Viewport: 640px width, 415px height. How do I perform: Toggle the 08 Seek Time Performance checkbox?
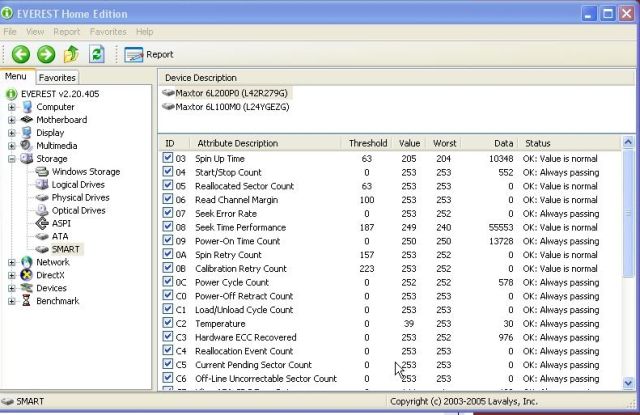click(167, 226)
